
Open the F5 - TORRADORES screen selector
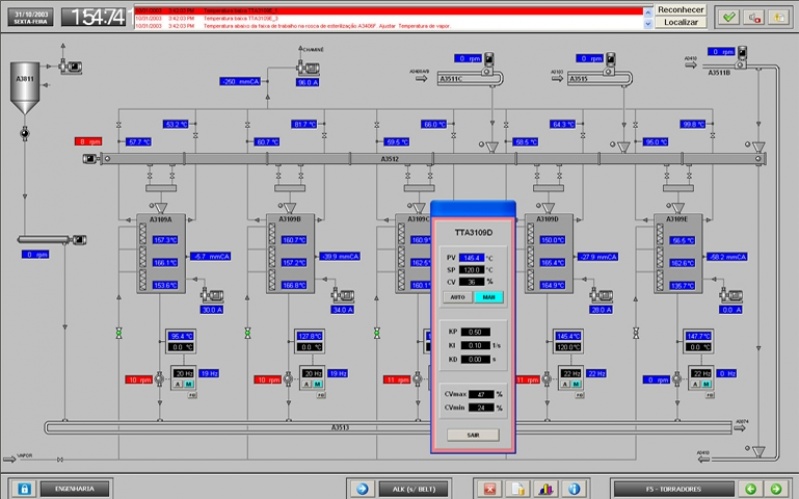[x=674, y=489]
